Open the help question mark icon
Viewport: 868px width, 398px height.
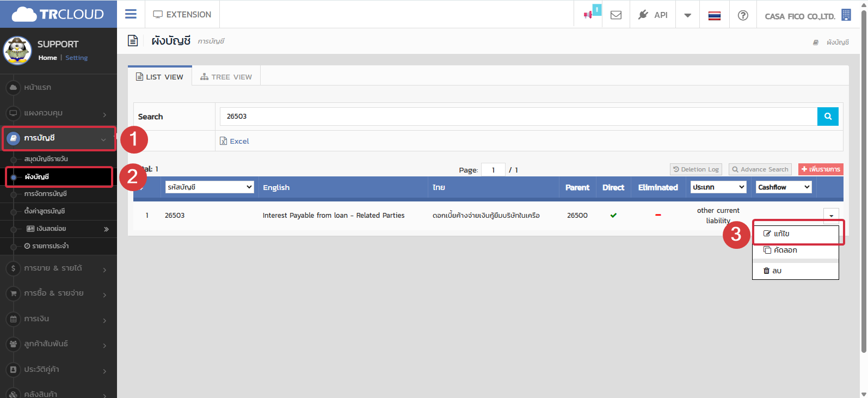coord(743,15)
